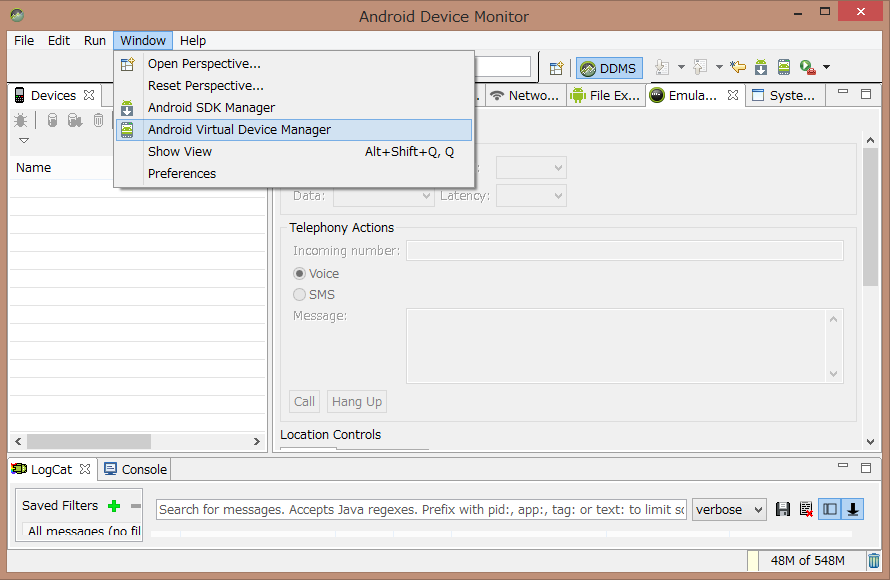Viewport: 890px width, 580px height.
Task: Switch to the File Explorer tab
Action: tap(606, 95)
